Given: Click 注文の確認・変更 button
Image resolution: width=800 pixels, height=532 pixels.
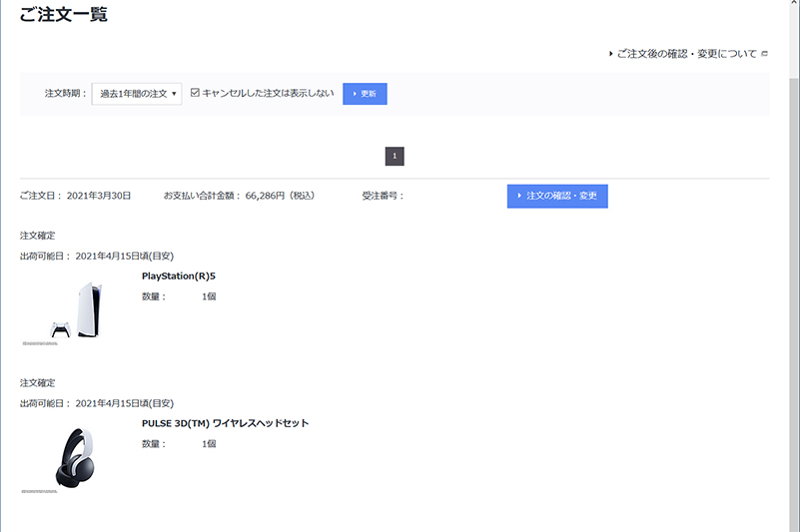Looking at the screenshot, I should click(x=557, y=196).
